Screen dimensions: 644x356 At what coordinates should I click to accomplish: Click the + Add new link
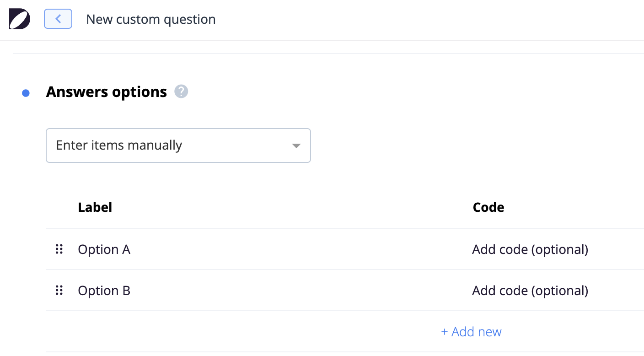(x=471, y=332)
